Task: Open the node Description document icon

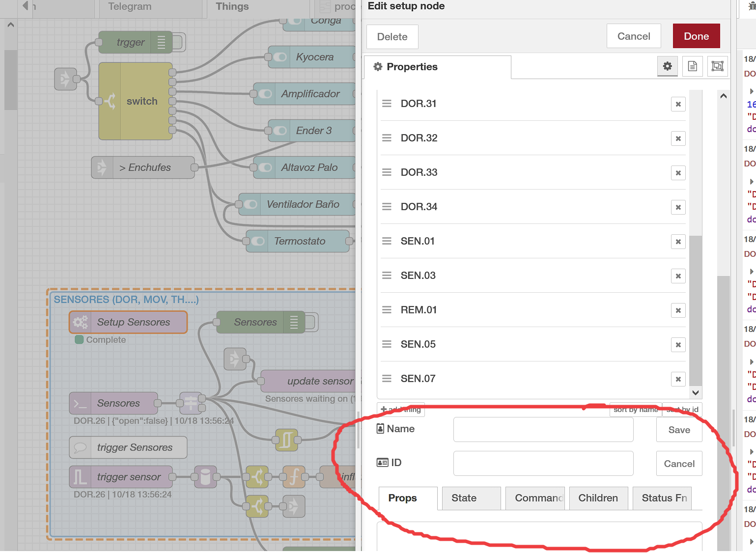Action: (693, 66)
